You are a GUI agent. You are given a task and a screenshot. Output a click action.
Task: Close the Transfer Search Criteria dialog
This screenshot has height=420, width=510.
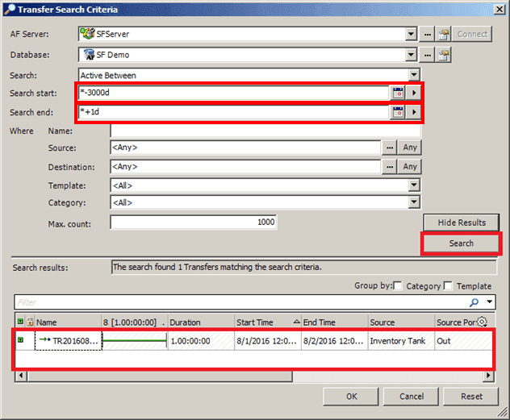tap(500, 9)
